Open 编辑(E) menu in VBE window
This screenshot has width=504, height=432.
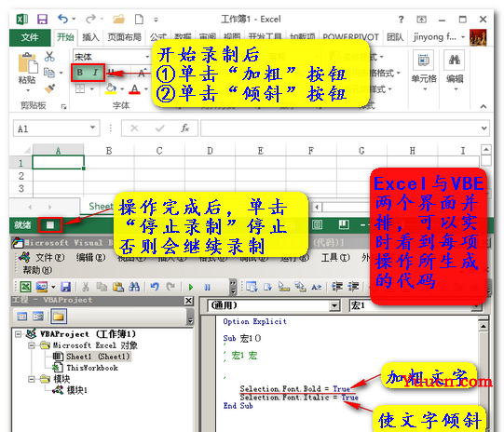click(90, 257)
